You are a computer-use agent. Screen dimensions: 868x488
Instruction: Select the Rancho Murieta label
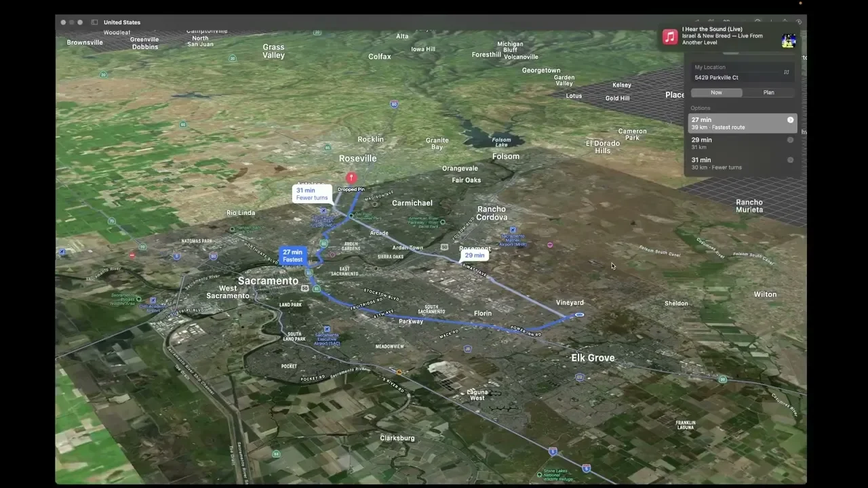(749, 206)
